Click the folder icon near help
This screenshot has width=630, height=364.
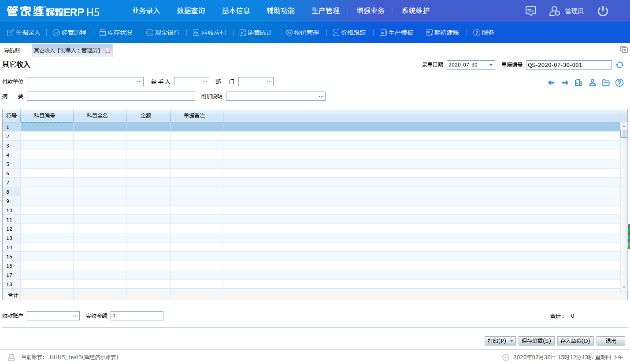[x=606, y=83]
